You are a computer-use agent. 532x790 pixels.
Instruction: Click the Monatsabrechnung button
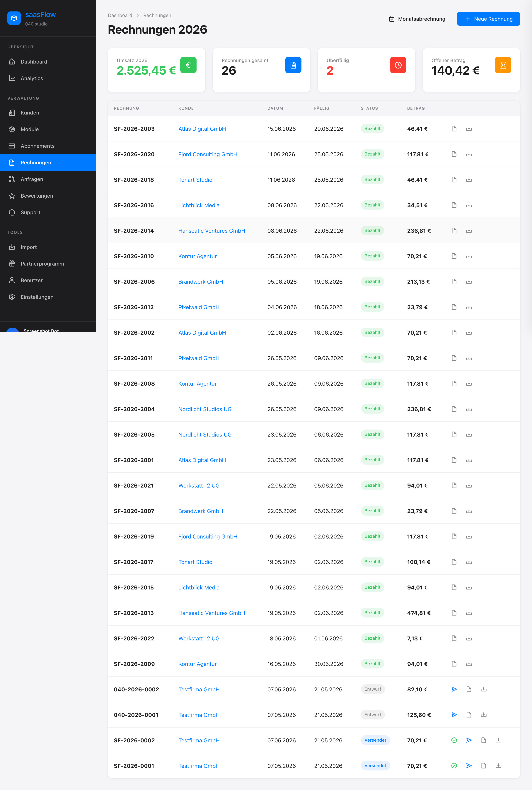(417, 19)
